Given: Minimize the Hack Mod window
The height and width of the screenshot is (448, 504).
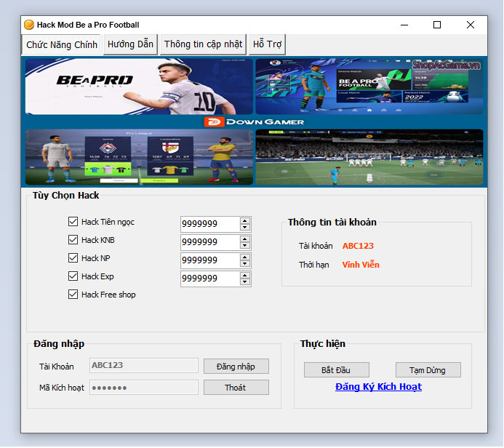Looking at the screenshot, I should 404,25.
